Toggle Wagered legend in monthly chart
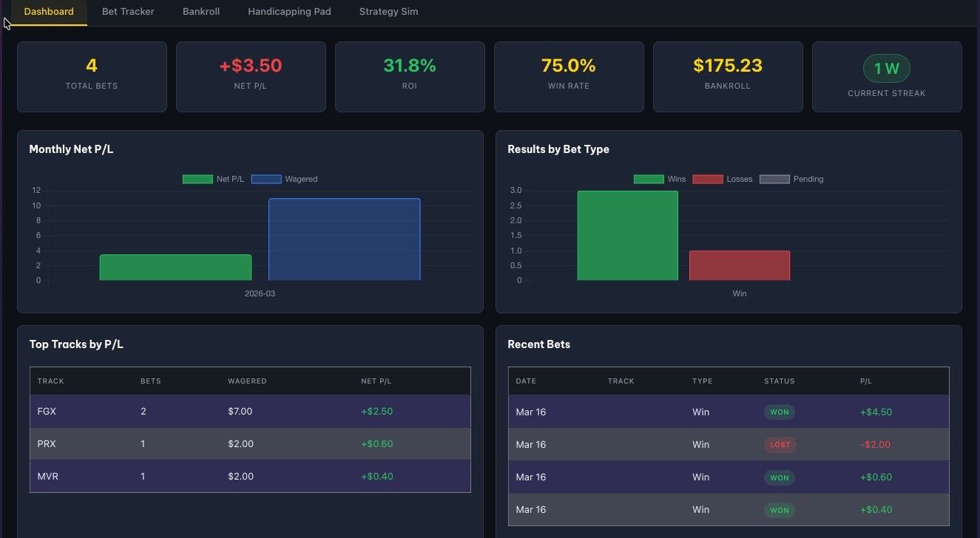 (x=285, y=179)
